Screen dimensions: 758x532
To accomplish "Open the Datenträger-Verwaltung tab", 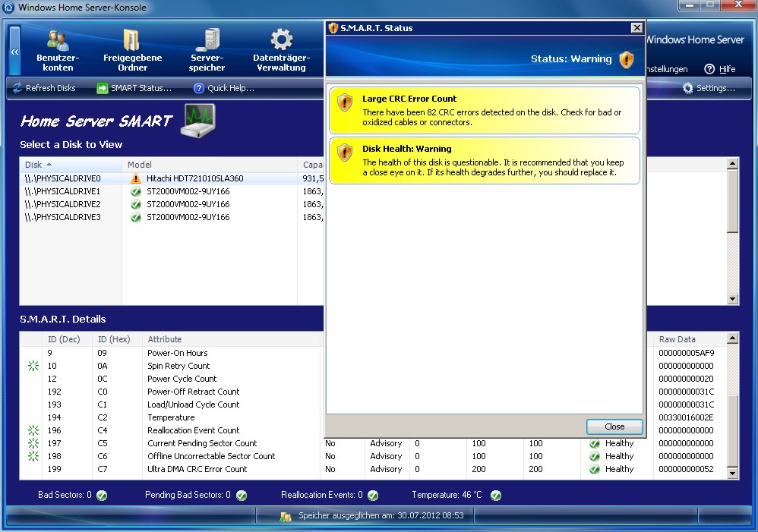I will [x=281, y=50].
